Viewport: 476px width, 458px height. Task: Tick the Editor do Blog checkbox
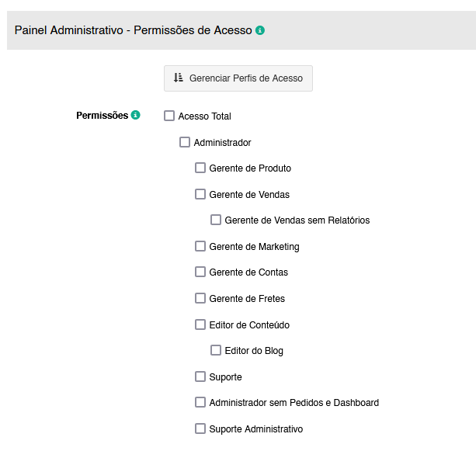coord(216,350)
